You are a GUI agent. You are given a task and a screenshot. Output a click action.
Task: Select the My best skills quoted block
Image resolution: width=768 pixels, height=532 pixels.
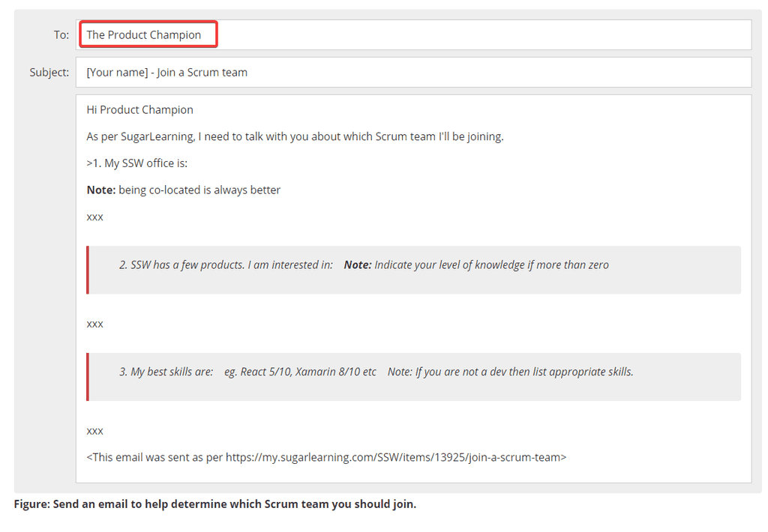(417, 376)
